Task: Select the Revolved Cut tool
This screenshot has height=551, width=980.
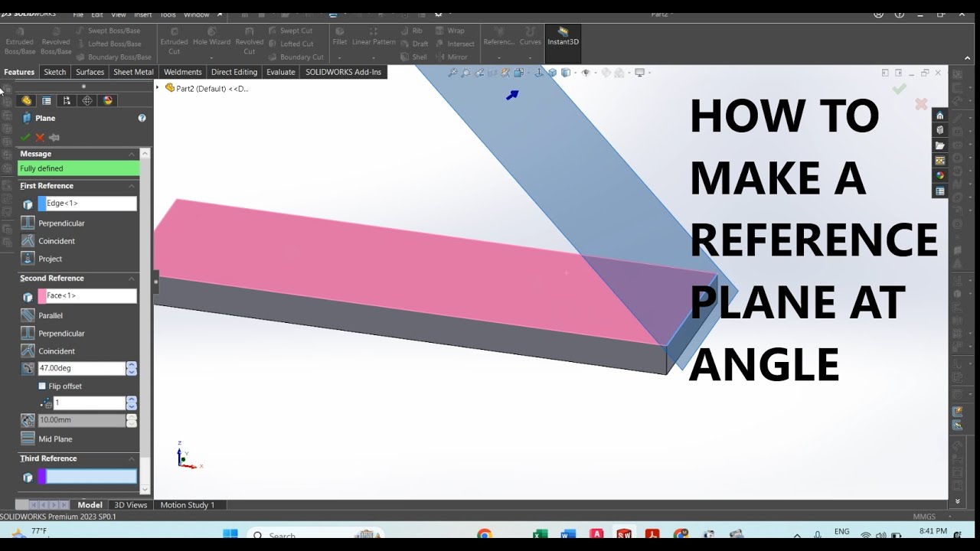Action: (x=250, y=41)
